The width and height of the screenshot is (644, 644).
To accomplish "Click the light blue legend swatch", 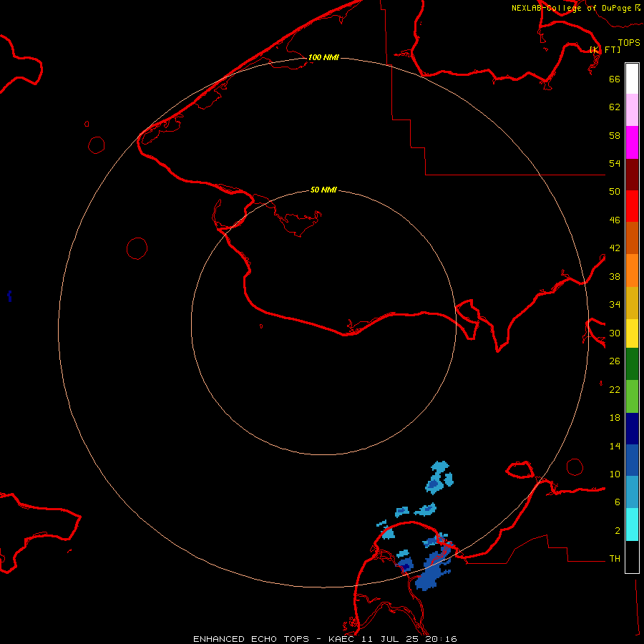I will click(632, 492).
